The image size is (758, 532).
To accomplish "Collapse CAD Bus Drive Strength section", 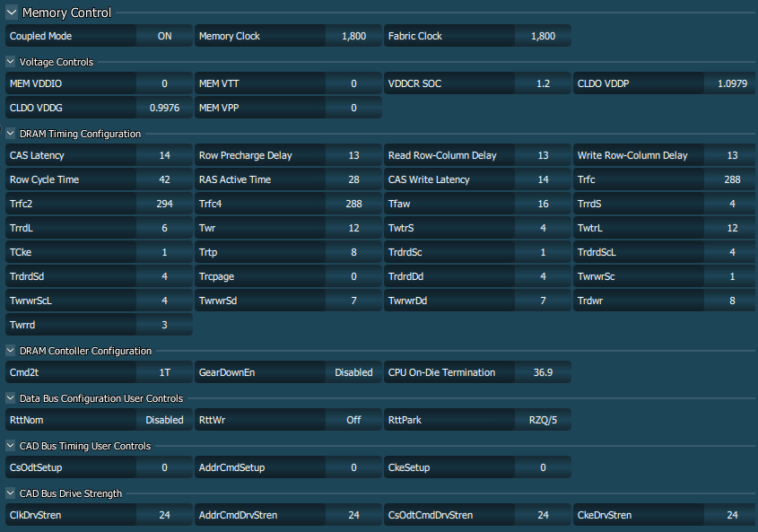I will 12,493.
